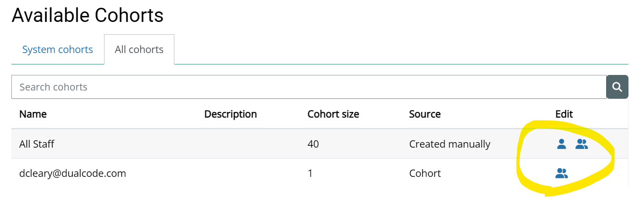644x202 pixels.
Task: Click multi-user icon in All Staff row
Action: tap(581, 144)
